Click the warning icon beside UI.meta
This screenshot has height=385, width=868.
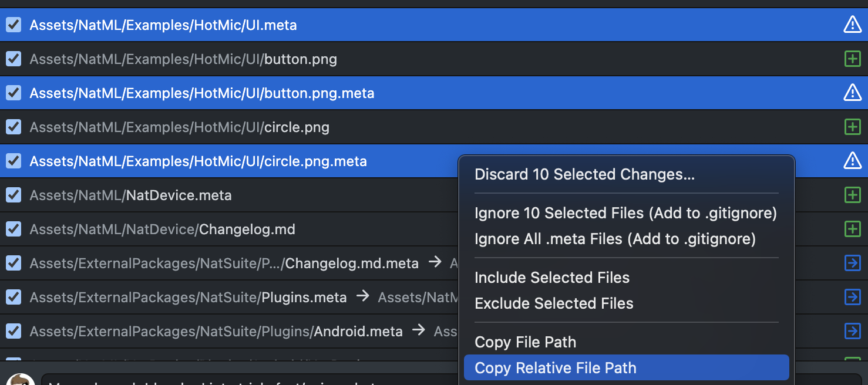[x=852, y=25]
